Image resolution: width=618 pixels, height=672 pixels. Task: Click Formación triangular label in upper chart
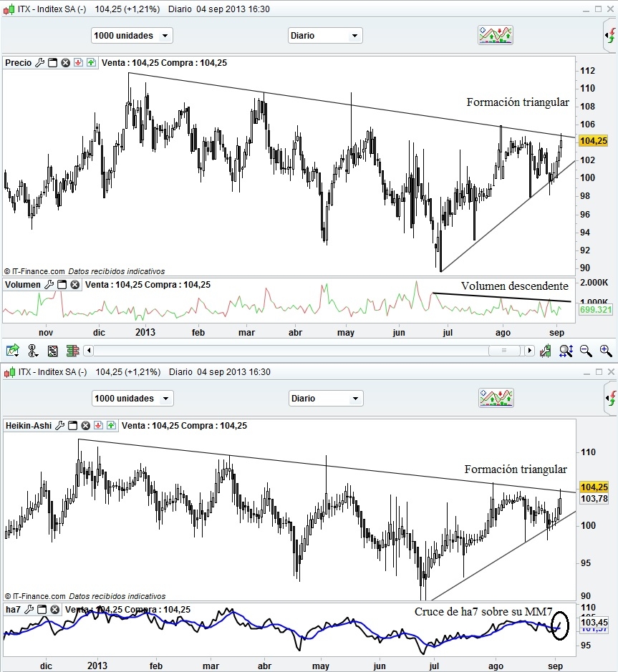(x=518, y=102)
